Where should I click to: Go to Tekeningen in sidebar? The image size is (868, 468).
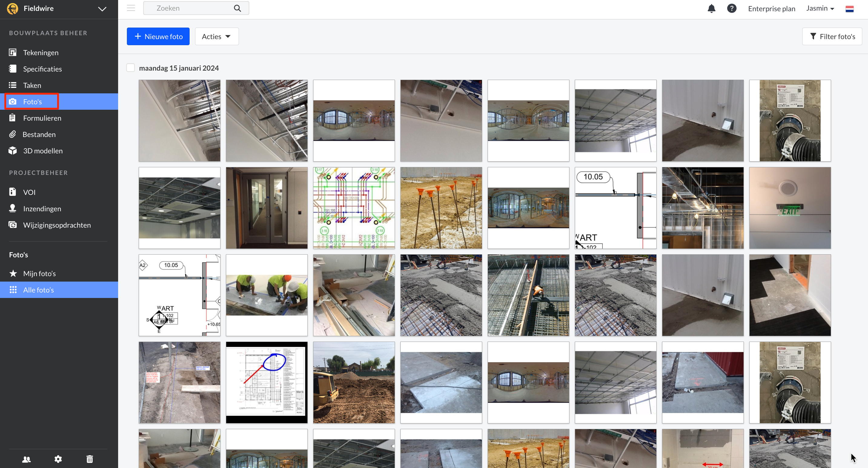pyautogui.click(x=41, y=53)
